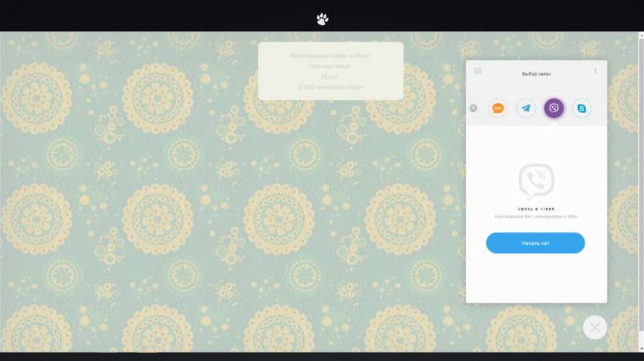Click the 8-800-awesome-carpet phone number
Viewport: 644px width, 361px height.
(x=331, y=87)
